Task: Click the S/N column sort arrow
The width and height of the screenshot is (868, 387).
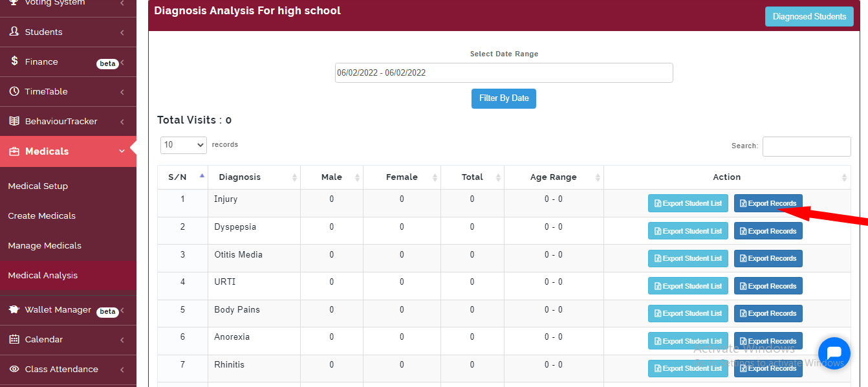Action: 202,177
